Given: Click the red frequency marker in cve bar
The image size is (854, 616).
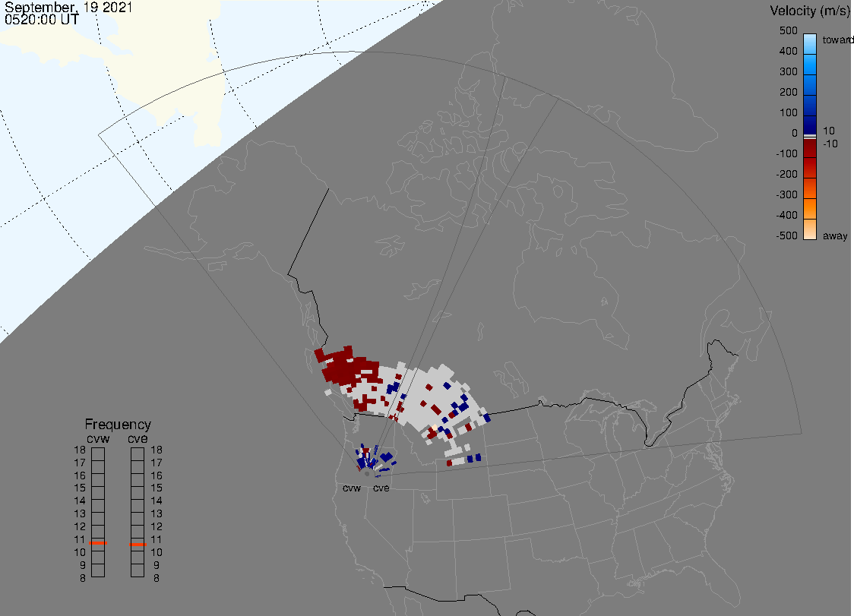Looking at the screenshot, I should coord(138,545).
